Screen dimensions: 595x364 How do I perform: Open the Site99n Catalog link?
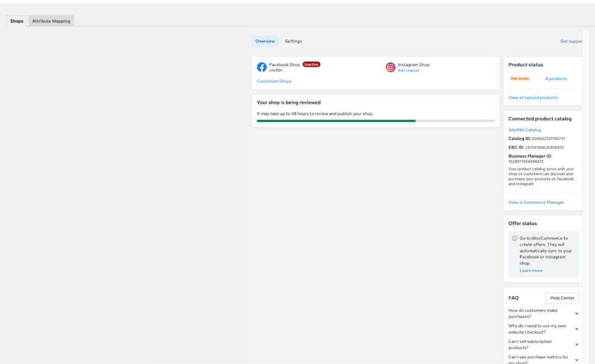coord(525,130)
